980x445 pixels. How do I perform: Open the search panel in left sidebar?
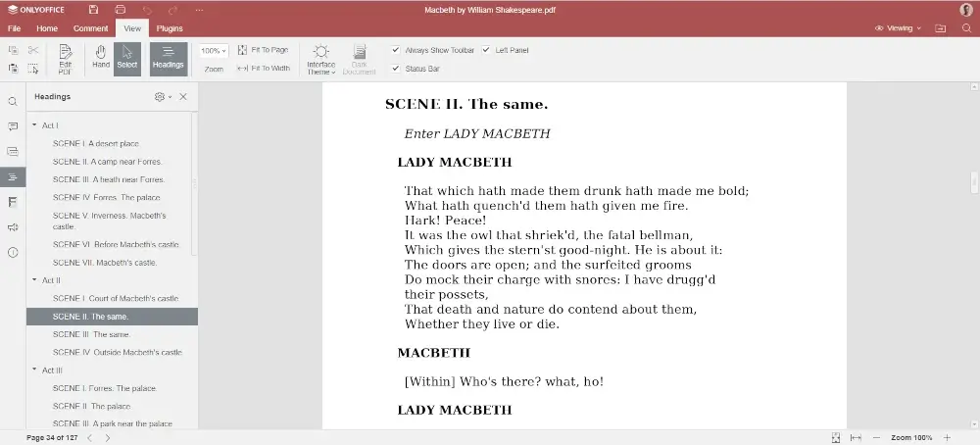[x=13, y=101]
